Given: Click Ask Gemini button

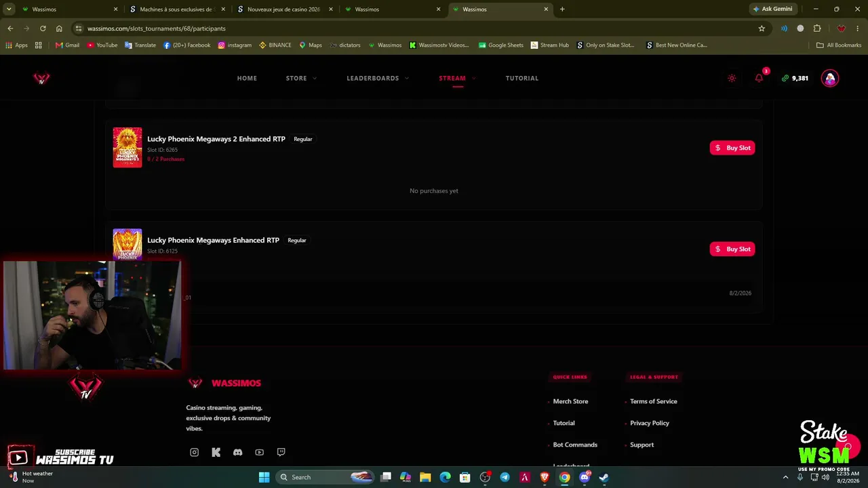Looking at the screenshot, I should pyautogui.click(x=773, y=9).
